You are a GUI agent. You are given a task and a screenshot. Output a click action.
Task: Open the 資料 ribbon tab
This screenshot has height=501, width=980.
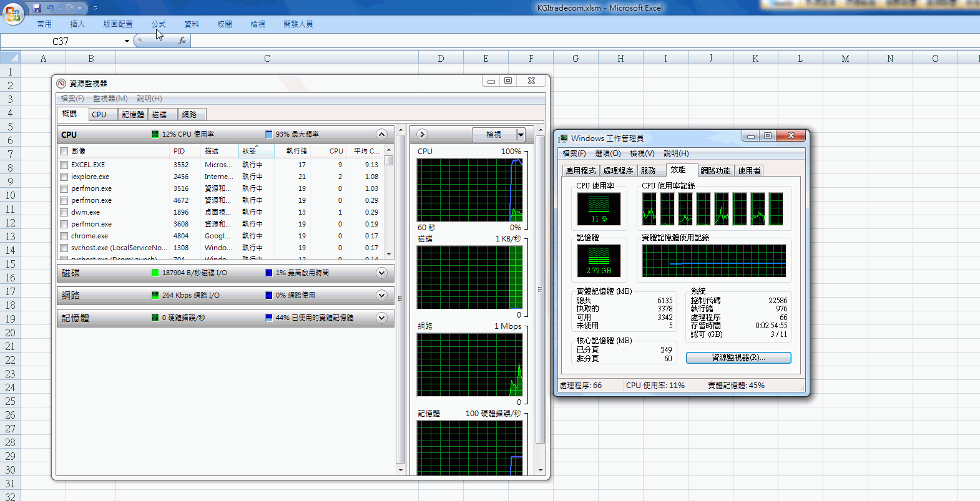pos(192,24)
